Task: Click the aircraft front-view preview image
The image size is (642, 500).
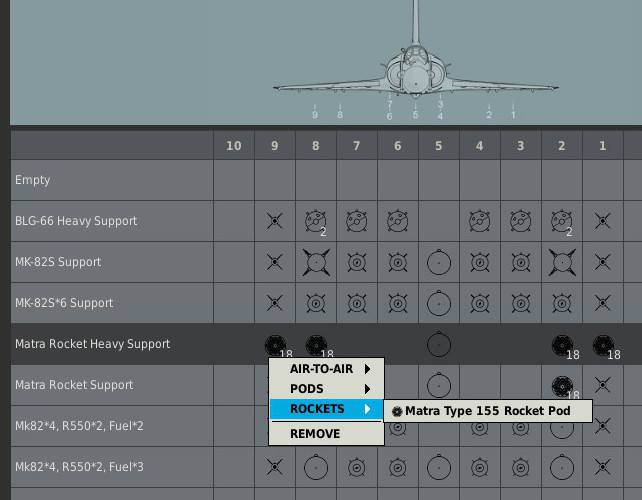Action: tap(416, 61)
